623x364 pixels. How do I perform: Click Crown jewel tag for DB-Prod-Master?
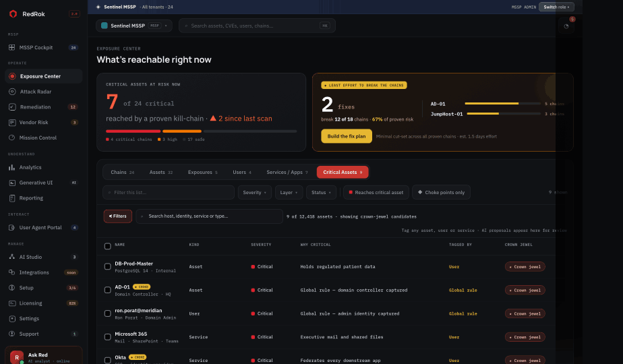click(525, 267)
